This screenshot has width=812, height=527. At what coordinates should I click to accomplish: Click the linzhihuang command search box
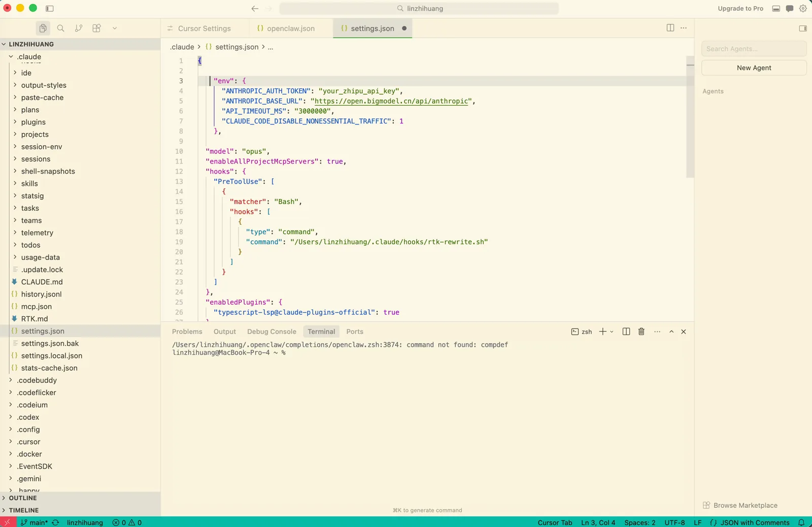419,9
